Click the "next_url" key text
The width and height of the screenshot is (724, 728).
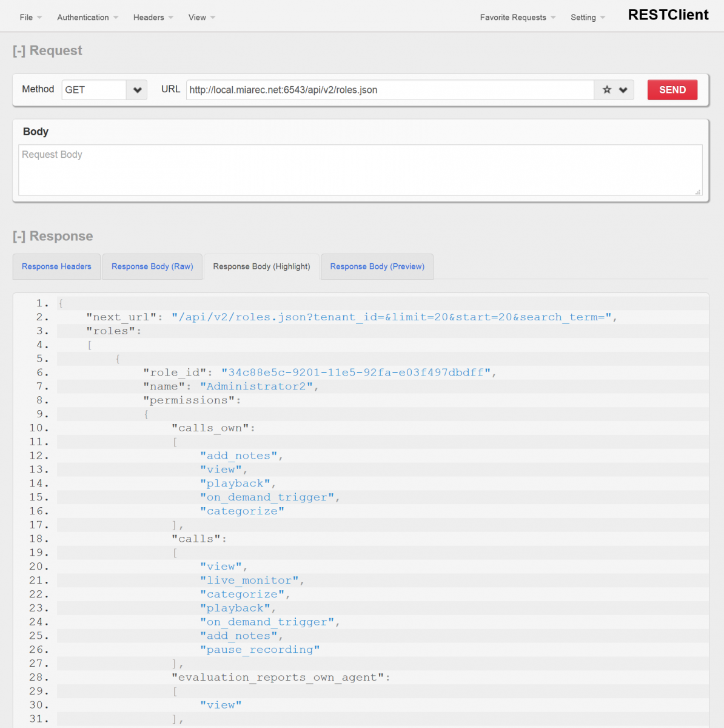(121, 317)
